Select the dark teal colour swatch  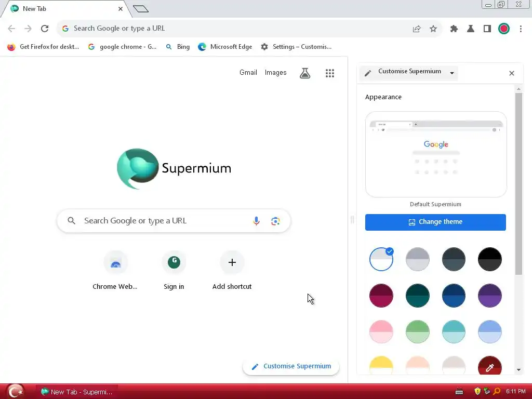417,296
